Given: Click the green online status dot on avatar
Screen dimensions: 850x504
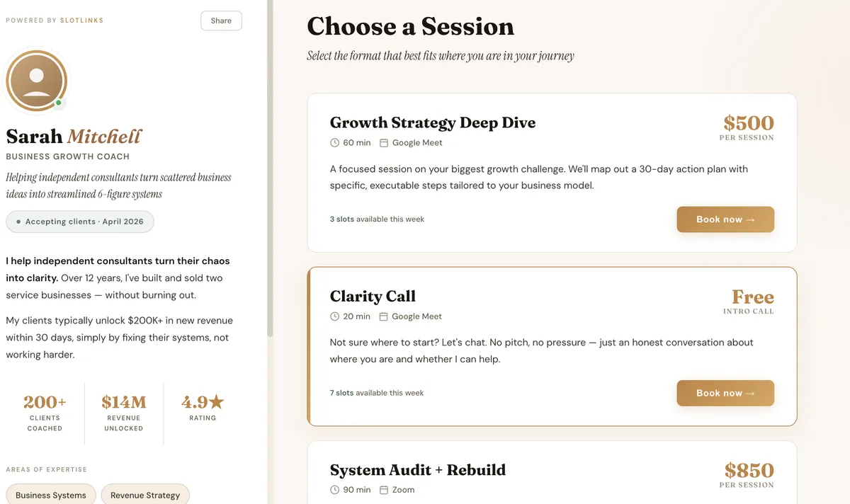Looking at the screenshot, I should [x=59, y=103].
